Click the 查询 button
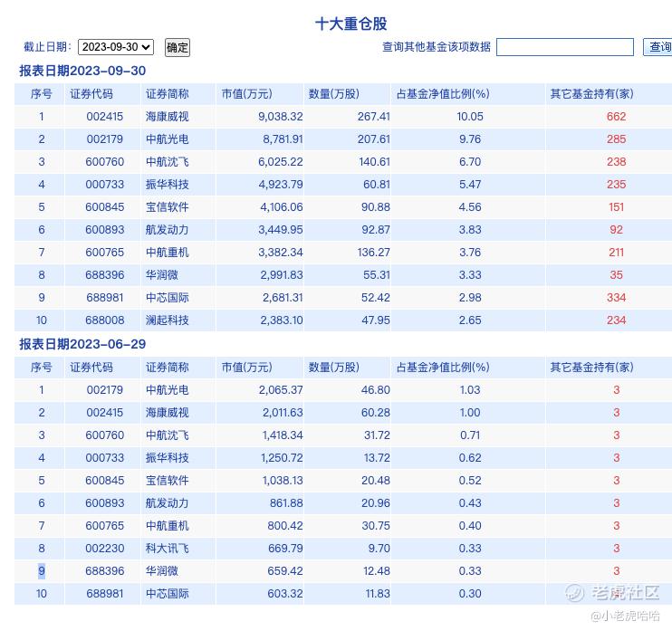 tap(658, 47)
